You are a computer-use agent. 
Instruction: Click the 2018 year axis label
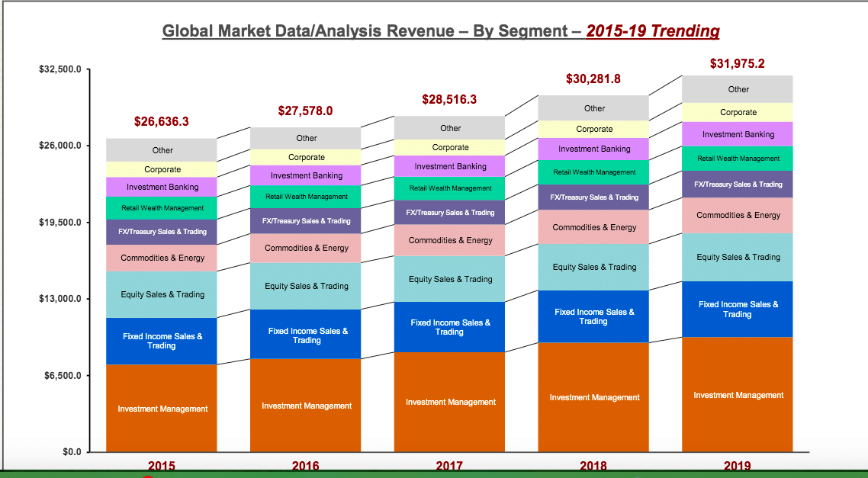click(593, 466)
